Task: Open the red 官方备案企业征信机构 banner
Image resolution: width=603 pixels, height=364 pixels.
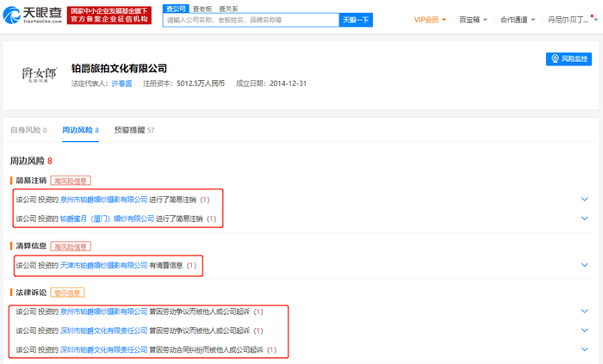Action: 109,15
